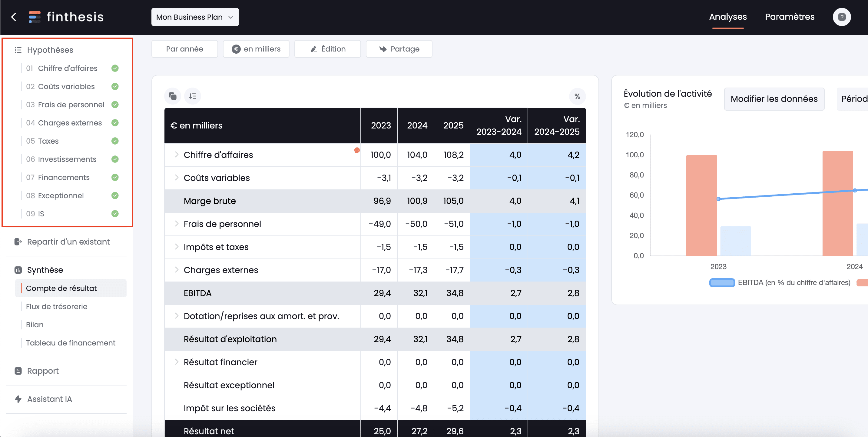Expand the Chiffre d'affaires row details
868x437 pixels.
point(176,155)
